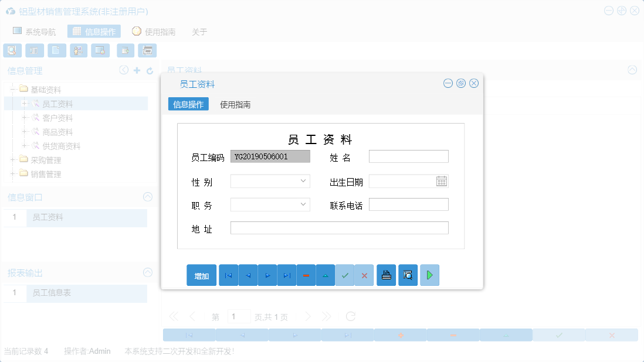
Task: Click the green checkmark to confirm record
Action: [345, 275]
